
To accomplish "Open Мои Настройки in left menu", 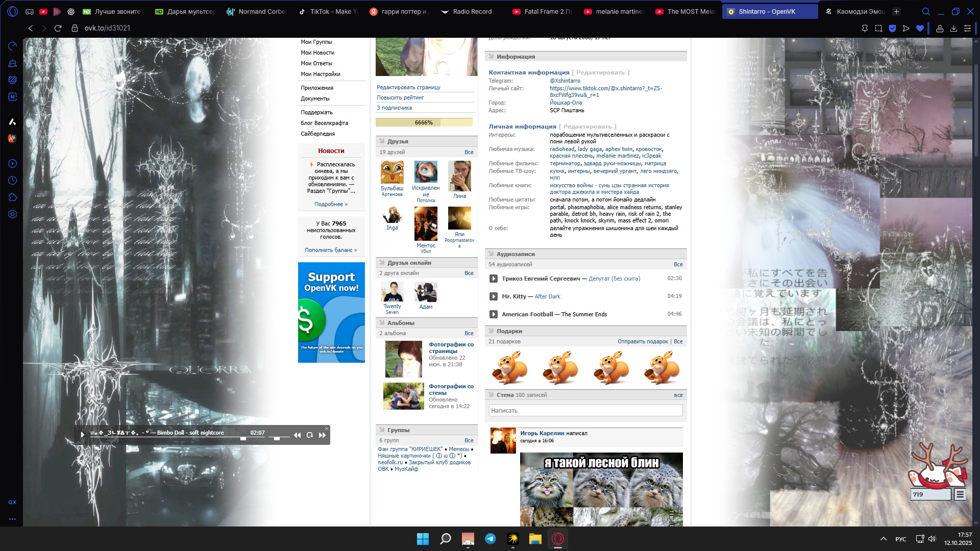I will pos(320,74).
